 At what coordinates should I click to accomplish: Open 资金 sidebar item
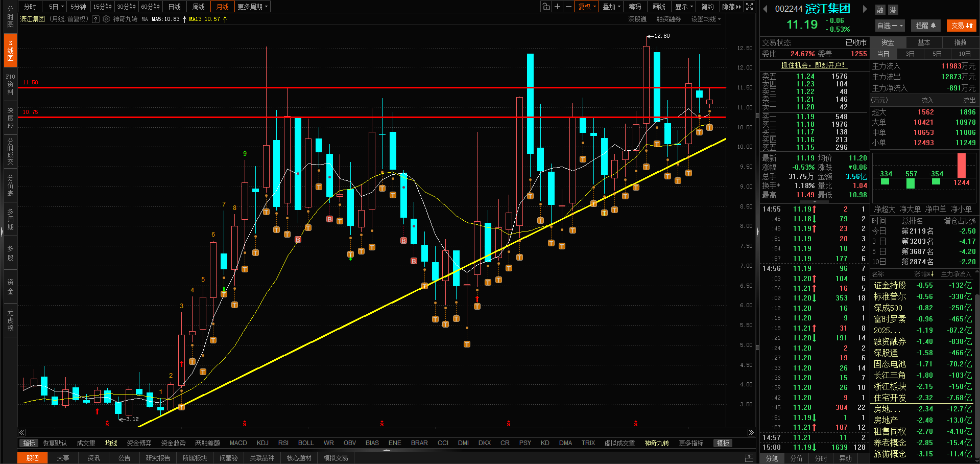10,287
